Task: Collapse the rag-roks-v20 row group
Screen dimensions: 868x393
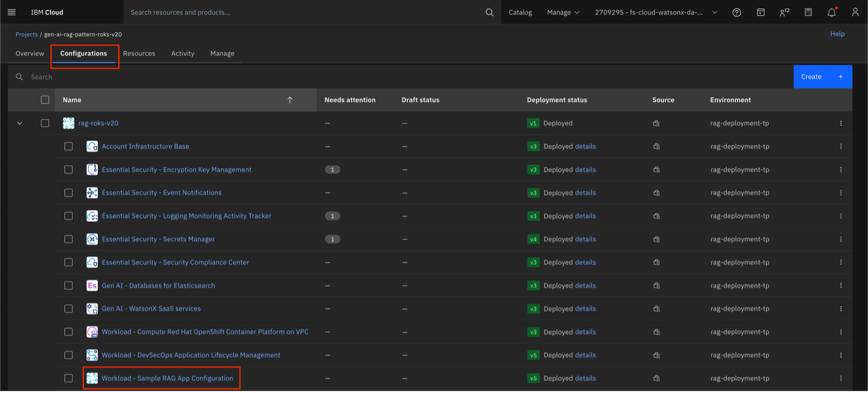Action: pos(19,123)
